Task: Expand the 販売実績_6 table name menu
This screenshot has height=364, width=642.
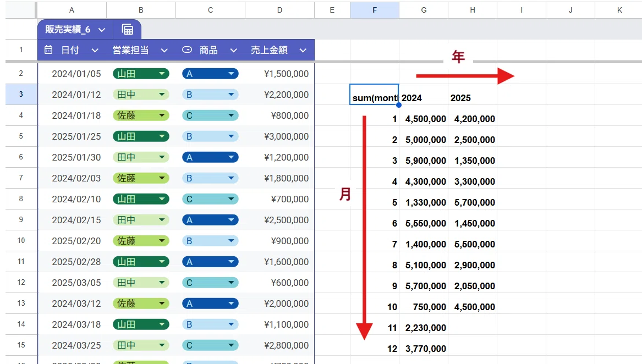Action: (x=102, y=30)
